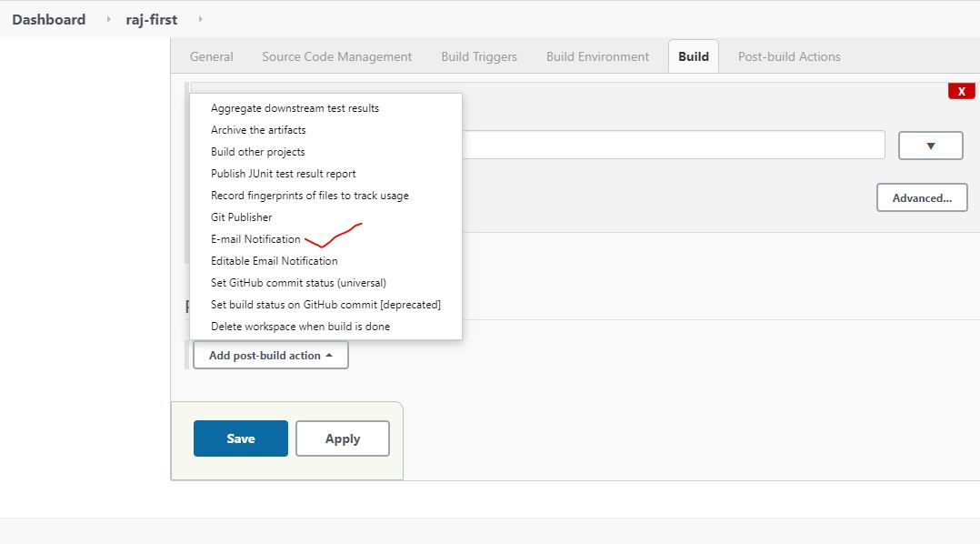Select Editable Email Notification option
The width and height of the screenshot is (980, 544).
[x=274, y=261]
